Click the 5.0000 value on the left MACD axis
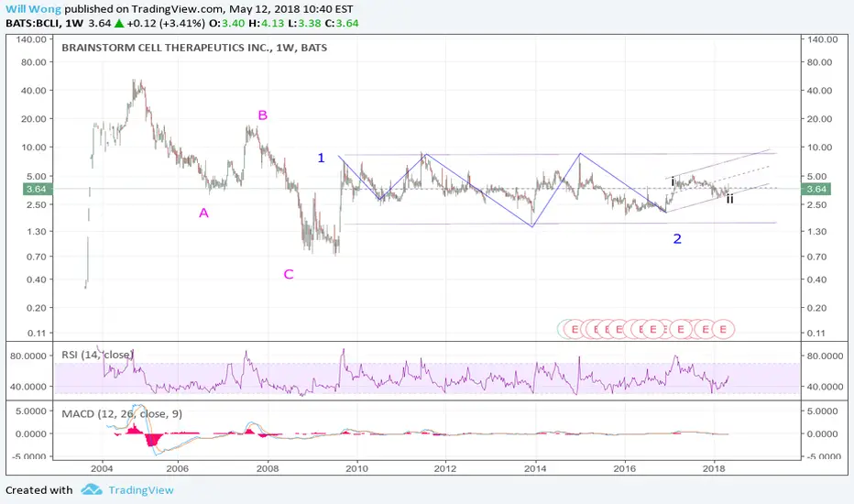The height and width of the screenshot is (504, 854). pyautogui.click(x=30, y=411)
